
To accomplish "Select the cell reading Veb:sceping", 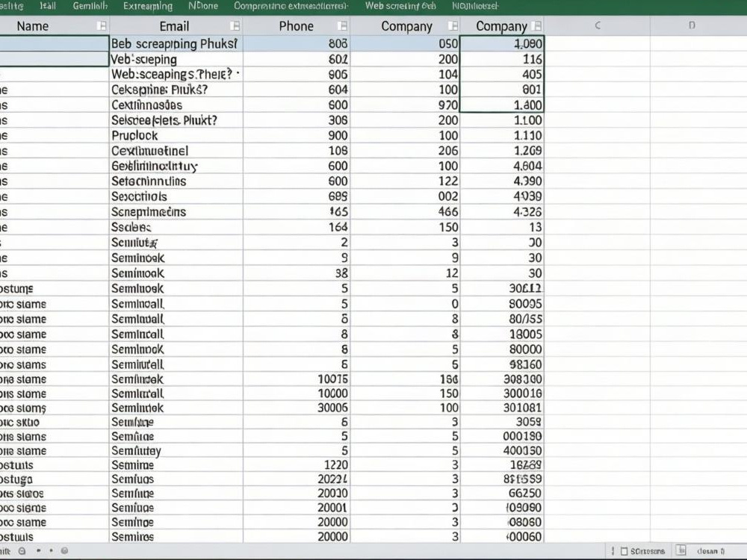I will [176, 59].
